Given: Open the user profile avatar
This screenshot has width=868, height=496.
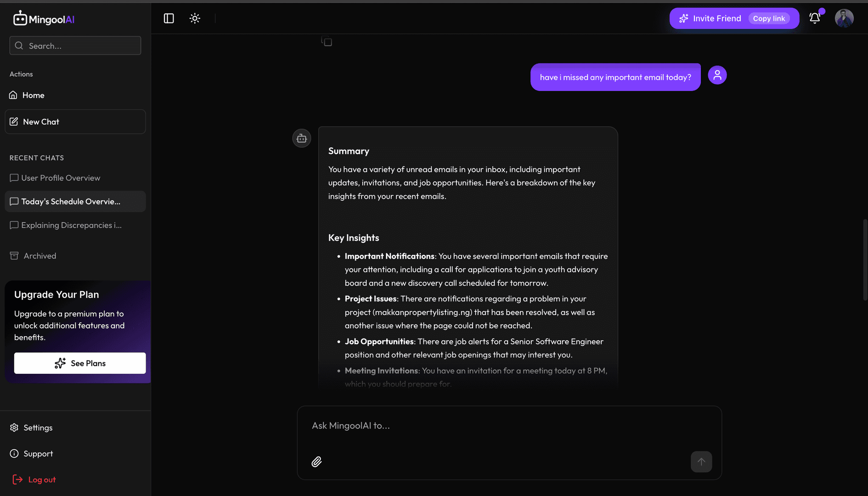Looking at the screenshot, I should click(844, 18).
